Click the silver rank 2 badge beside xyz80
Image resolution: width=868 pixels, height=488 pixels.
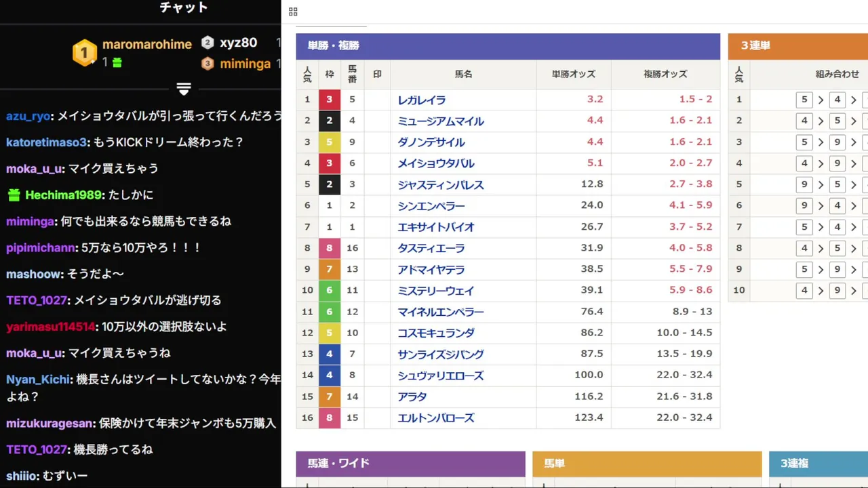click(208, 43)
